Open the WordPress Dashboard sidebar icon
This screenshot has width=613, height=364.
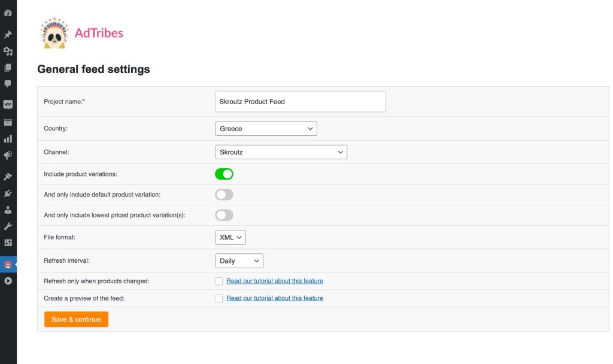(x=8, y=13)
